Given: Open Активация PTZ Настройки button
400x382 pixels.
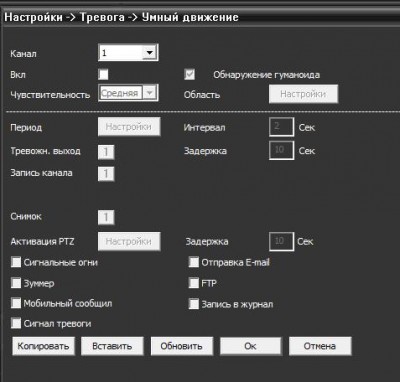Looking at the screenshot, I should [x=129, y=241].
